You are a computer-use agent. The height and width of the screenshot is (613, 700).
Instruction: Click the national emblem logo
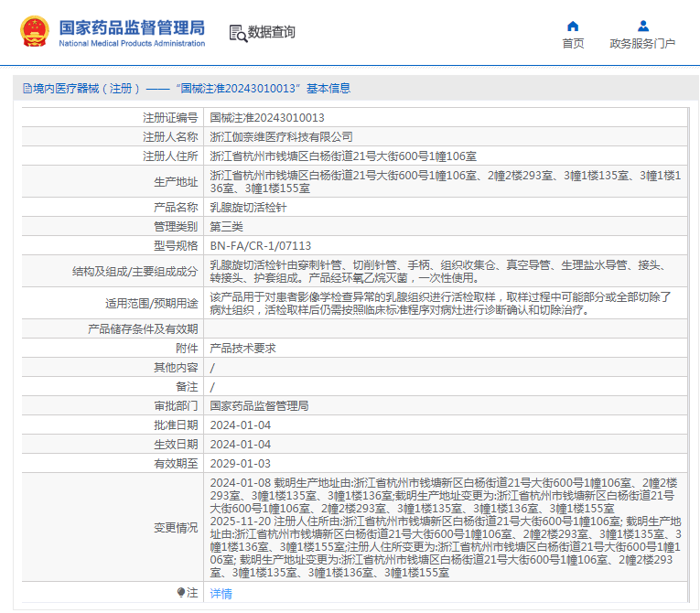(34, 32)
